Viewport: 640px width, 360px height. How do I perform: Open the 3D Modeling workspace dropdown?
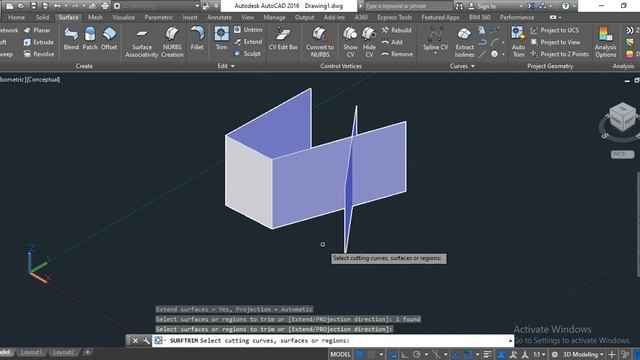point(583,354)
